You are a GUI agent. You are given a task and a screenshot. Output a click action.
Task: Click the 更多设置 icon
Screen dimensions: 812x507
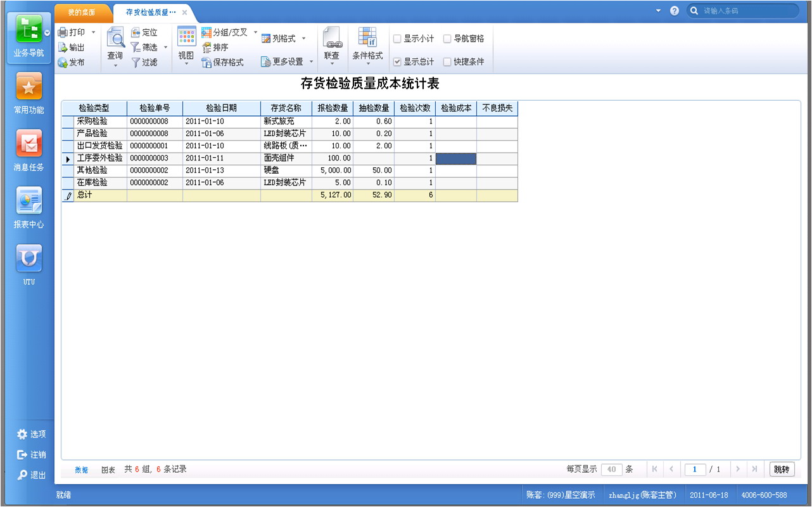coord(266,62)
